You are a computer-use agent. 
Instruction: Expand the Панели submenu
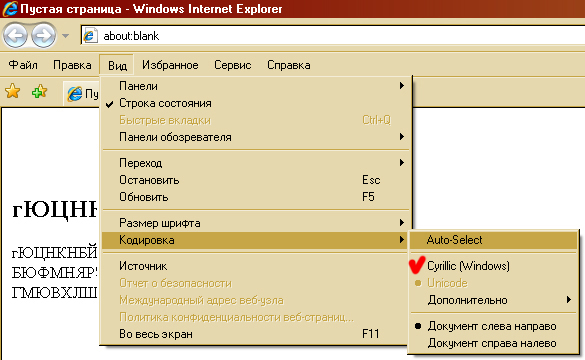click(256, 86)
